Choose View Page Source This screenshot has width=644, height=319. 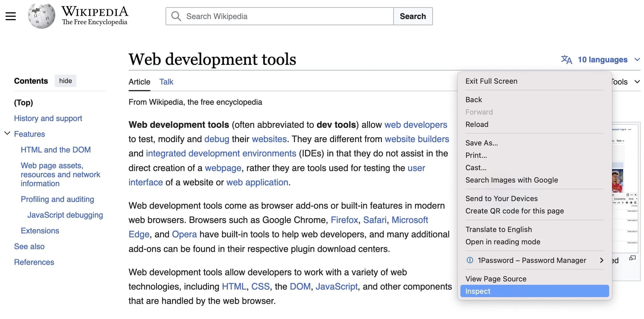click(x=496, y=278)
